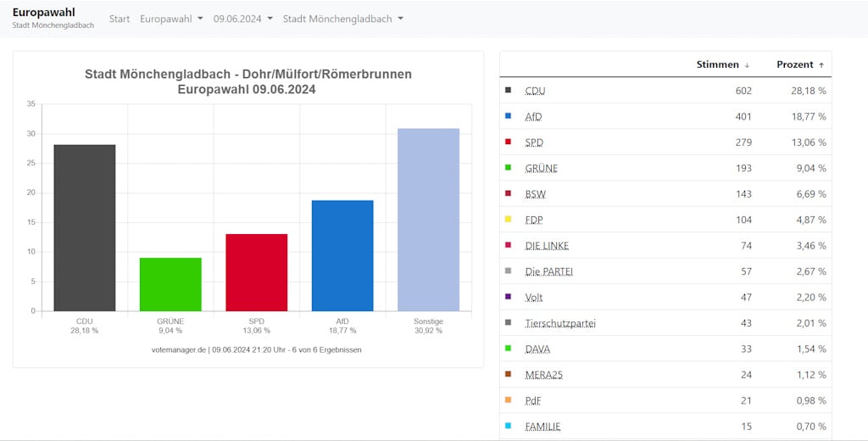Viewport: 868px width, 441px height.
Task: Open the MERA25 party entry
Action: [543, 375]
